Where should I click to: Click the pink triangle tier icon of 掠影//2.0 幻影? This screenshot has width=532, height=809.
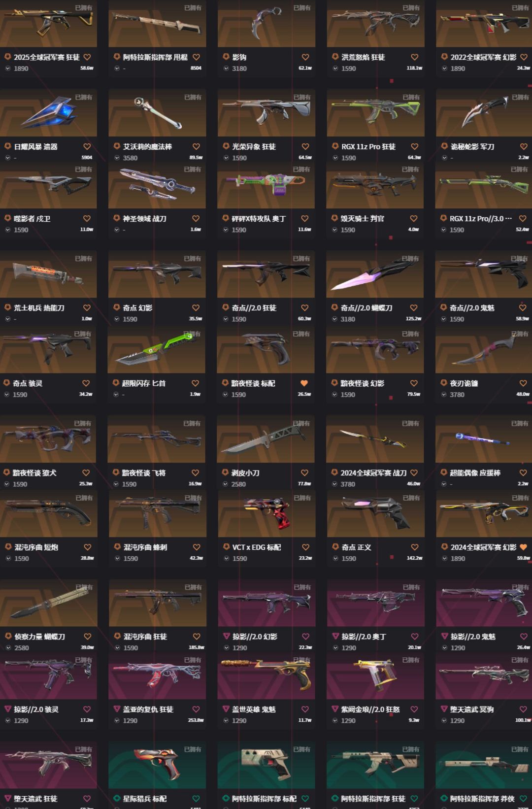point(227,637)
